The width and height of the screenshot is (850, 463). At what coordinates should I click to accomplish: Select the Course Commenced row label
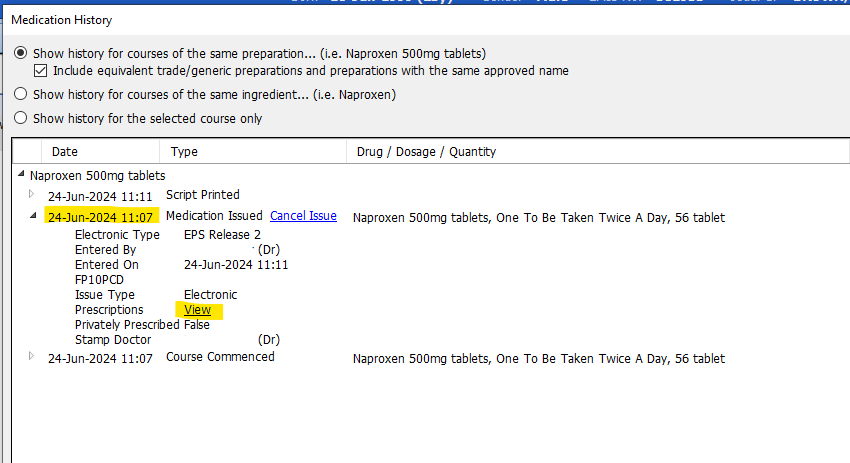(220, 357)
